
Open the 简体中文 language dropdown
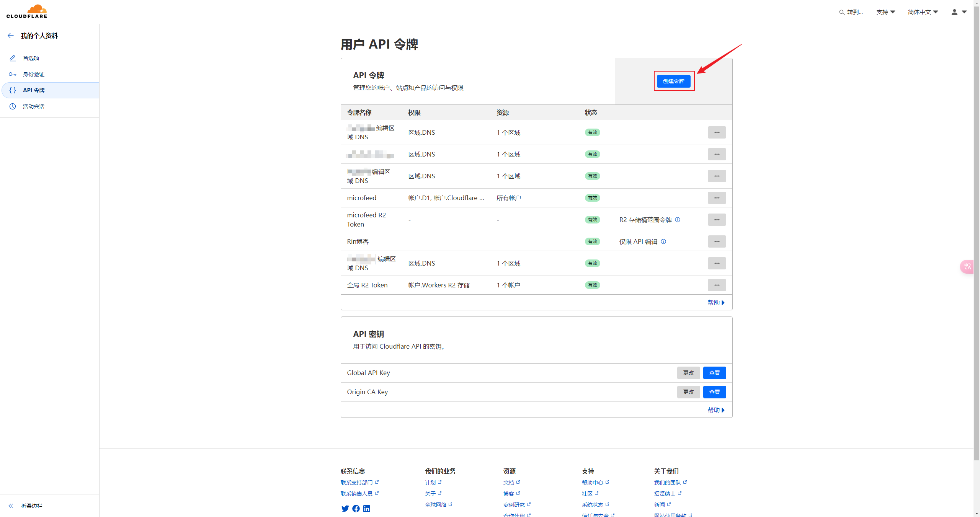pyautogui.click(x=923, y=12)
